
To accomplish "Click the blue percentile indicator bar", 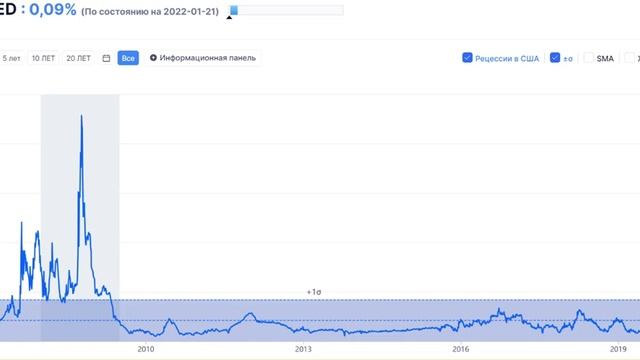I will pos(234,10).
